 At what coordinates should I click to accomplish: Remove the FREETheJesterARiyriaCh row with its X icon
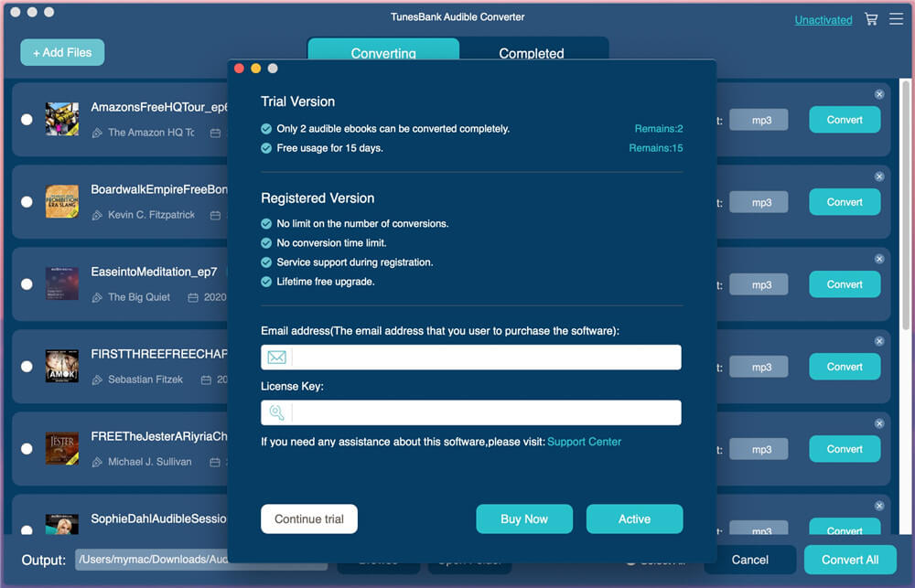click(x=878, y=422)
